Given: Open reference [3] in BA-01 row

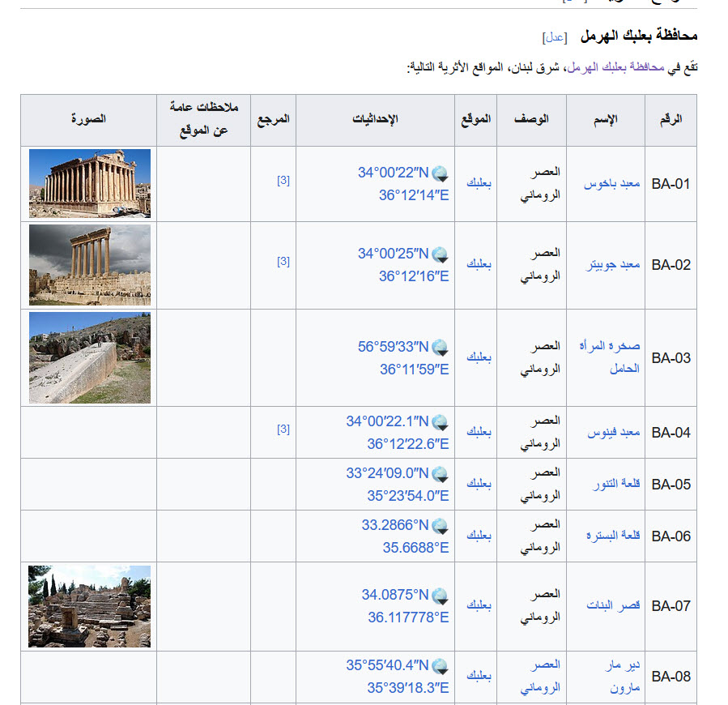Looking at the screenshot, I should click(x=283, y=181).
